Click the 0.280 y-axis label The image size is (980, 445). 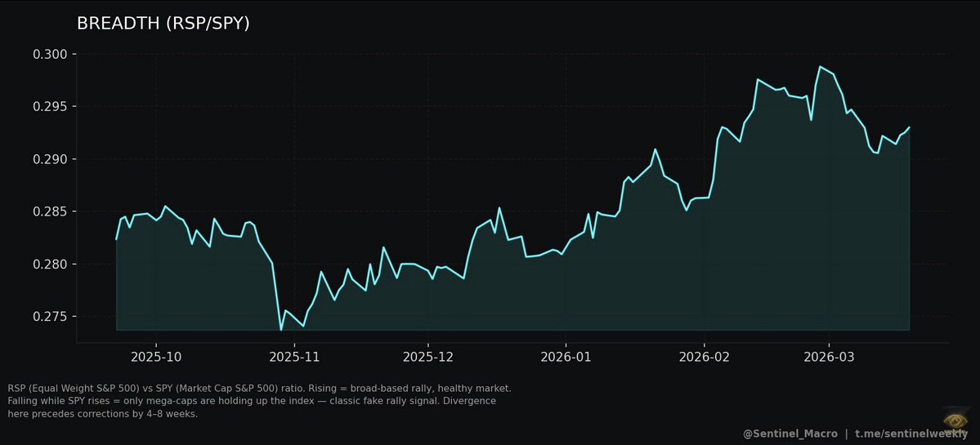(48, 265)
